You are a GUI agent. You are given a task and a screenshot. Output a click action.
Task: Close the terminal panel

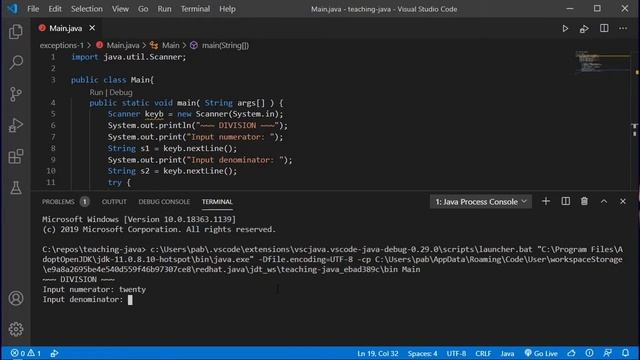point(622,201)
